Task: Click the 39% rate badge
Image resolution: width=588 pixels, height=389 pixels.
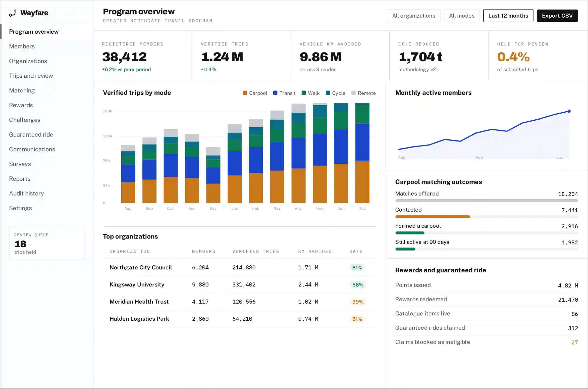Action: click(358, 302)
